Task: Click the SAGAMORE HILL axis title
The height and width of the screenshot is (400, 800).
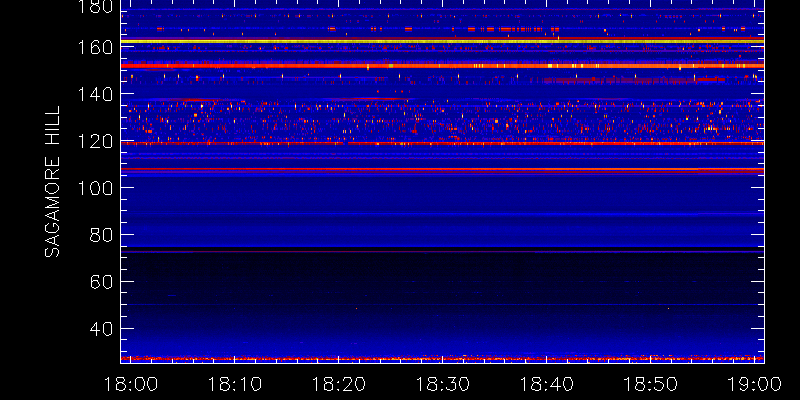Action: (52, 182)
